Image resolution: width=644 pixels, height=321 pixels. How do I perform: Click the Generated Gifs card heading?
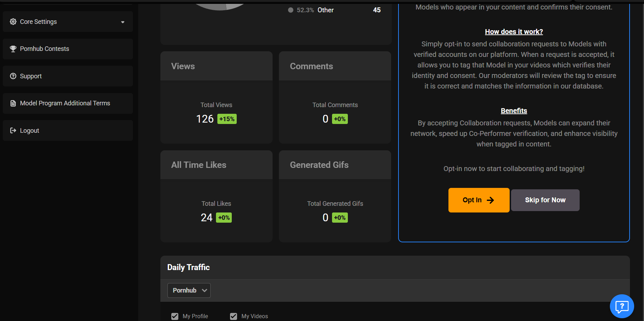pos(319,165)
